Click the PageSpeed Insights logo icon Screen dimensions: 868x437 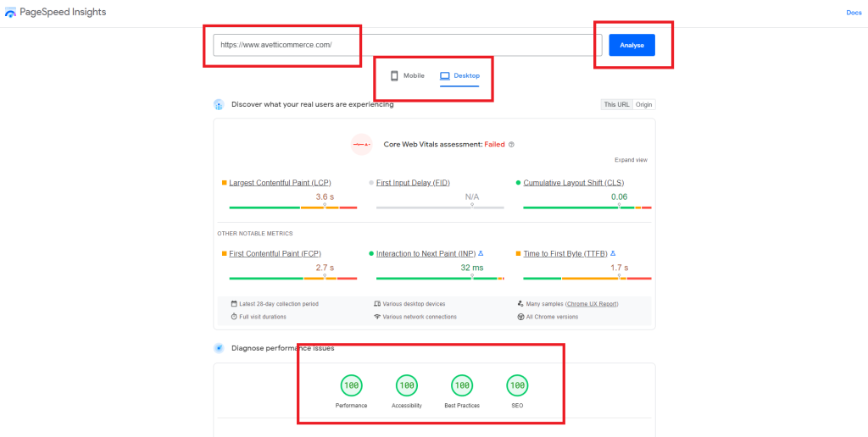10,12
